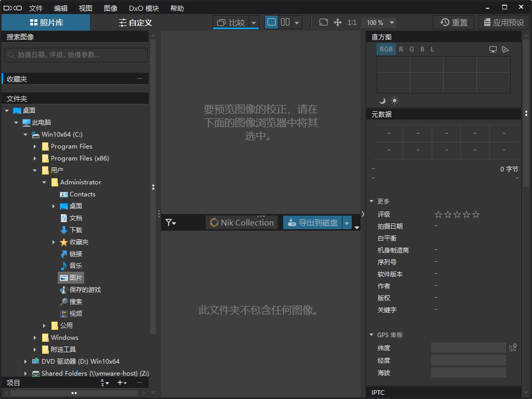Click the color rendering icon beside monitor icon
The width and height of the screenshot is (532, 399).
504,49
